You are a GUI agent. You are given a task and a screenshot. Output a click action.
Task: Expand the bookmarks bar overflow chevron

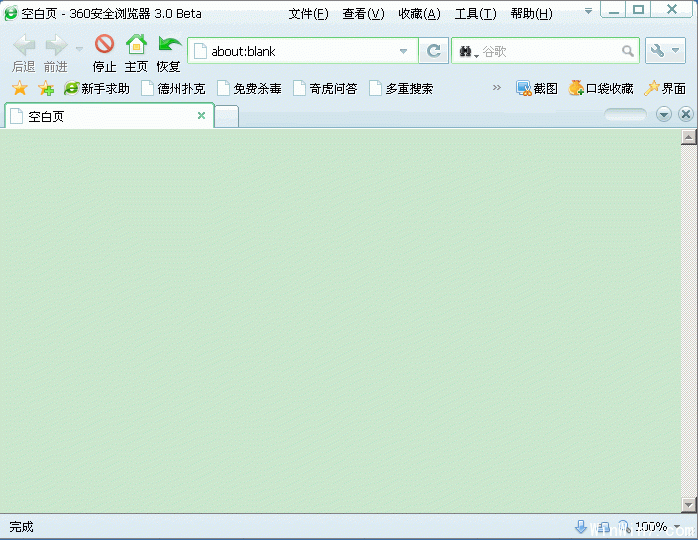497,88
